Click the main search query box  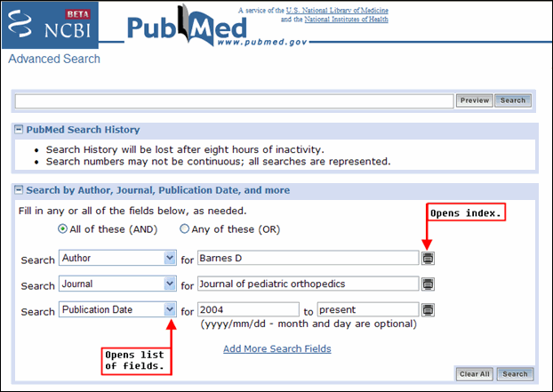point(234,101)
